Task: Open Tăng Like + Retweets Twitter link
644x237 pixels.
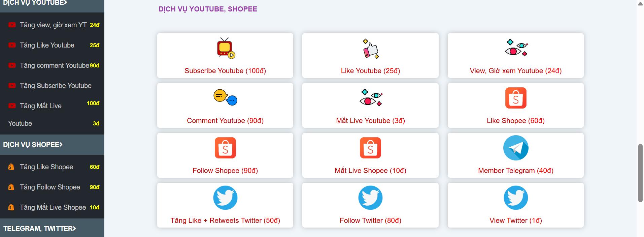Action: point(225,220)
